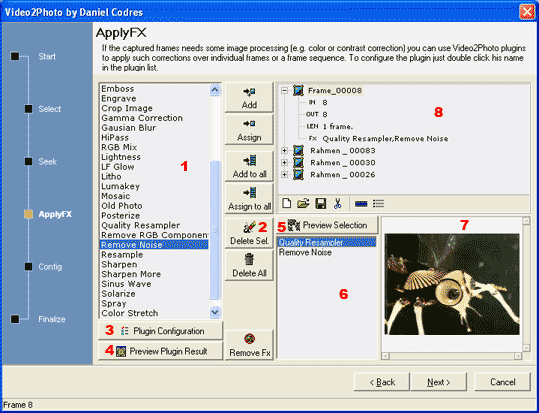Expand the Rahmen _ 00026 node
Viewport: 539px width, 413px height.
click(284, 175)
